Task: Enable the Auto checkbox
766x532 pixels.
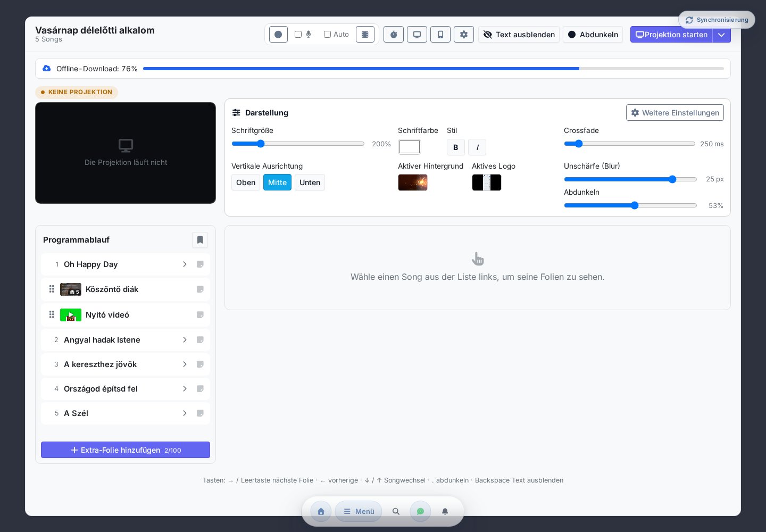Action: pyautogui.click(x=327, y=34)
